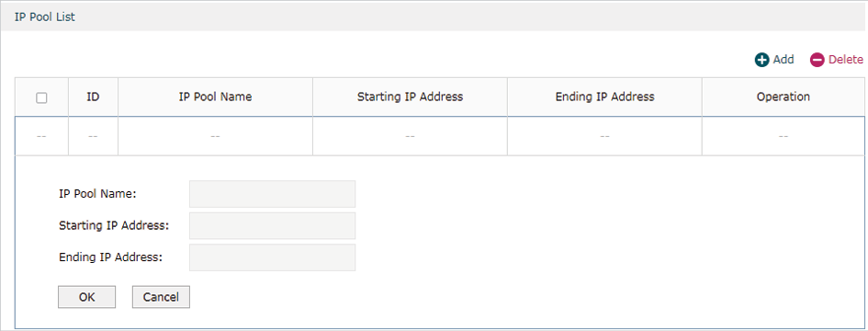Screen dimensions: 868x331
Task: Click the IP Pool List section title
Action: [x=45, y=17]
